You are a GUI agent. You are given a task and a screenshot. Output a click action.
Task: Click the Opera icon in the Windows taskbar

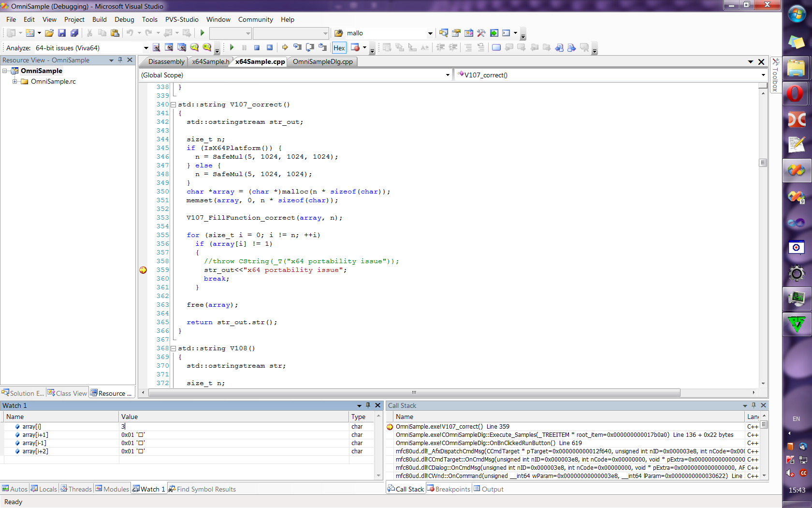(x=796, y=93)
